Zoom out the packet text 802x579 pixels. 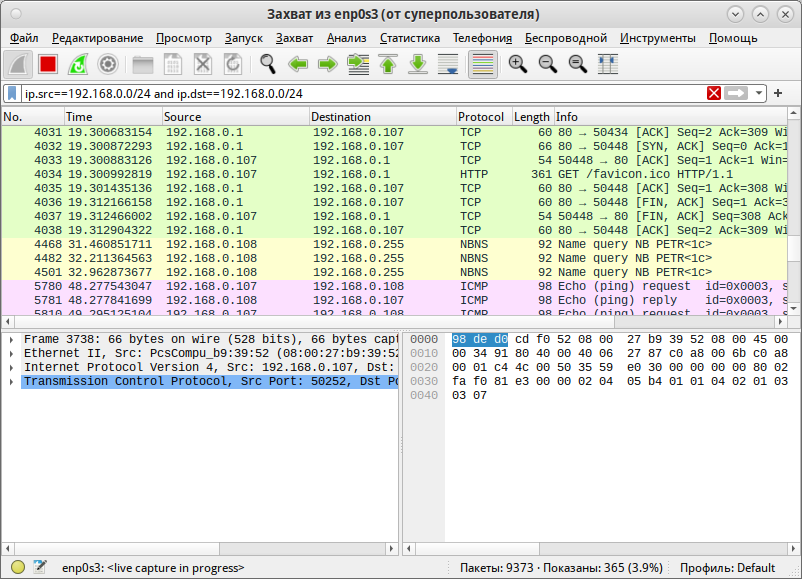click(548, 64)
